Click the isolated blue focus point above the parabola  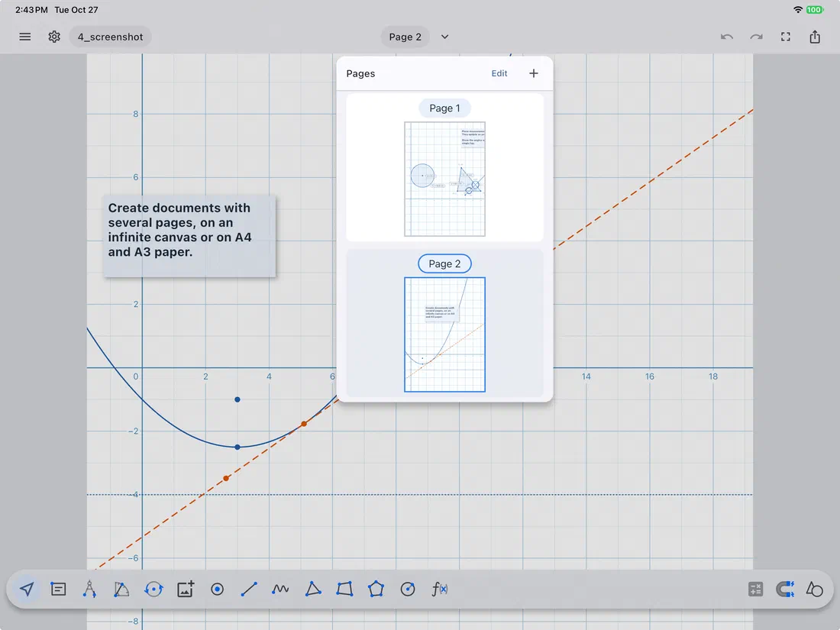pos(237,399)
